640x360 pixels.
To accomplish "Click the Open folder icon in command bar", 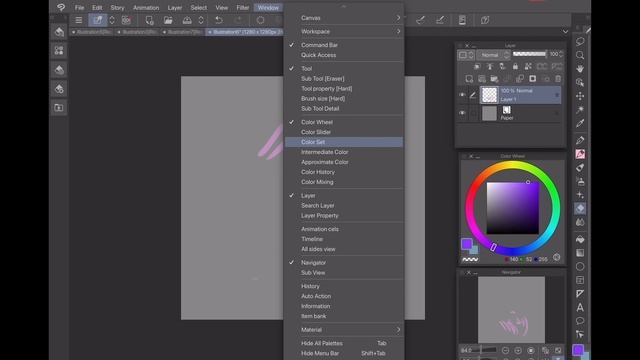I will 168,20.
